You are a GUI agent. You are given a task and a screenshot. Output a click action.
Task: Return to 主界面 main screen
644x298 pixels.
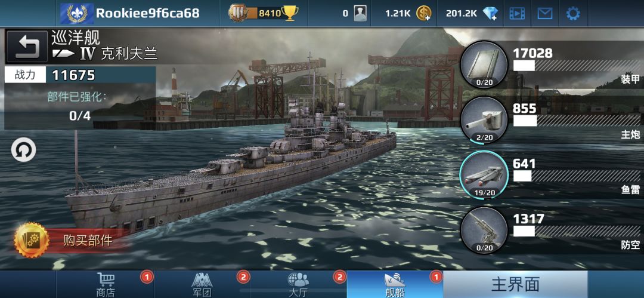[515, 284]
